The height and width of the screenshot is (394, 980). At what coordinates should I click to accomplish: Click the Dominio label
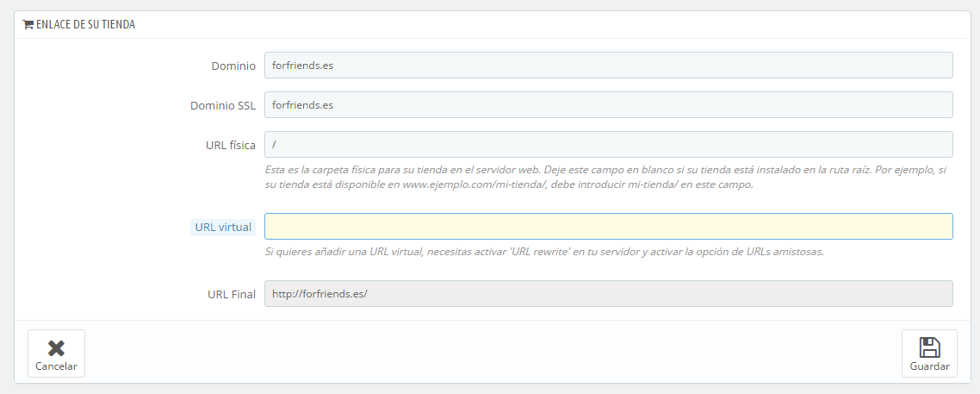coord(233,66)
